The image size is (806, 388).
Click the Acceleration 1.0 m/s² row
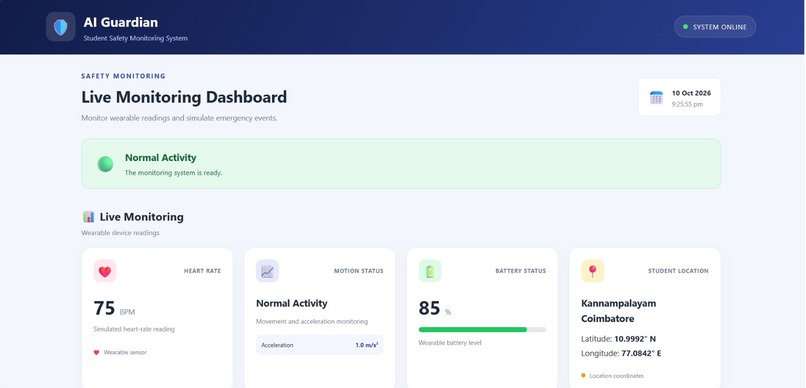tap(320, 345)
